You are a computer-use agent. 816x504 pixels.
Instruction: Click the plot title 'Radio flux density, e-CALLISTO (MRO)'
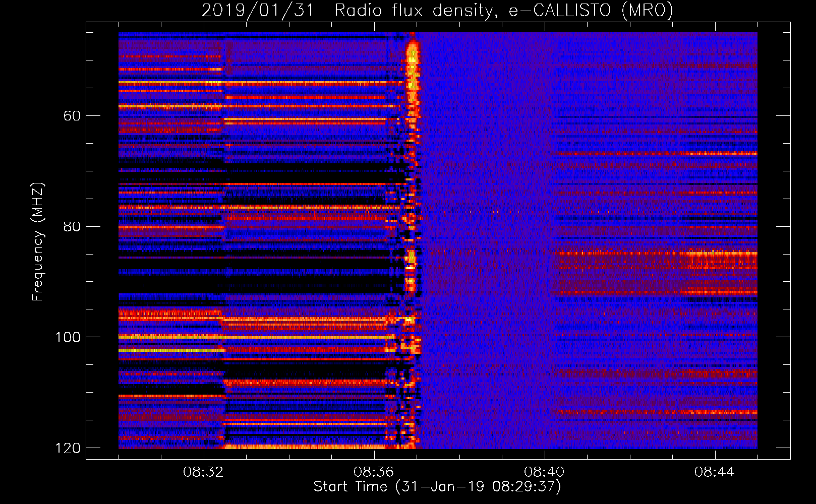pos(503,10)
